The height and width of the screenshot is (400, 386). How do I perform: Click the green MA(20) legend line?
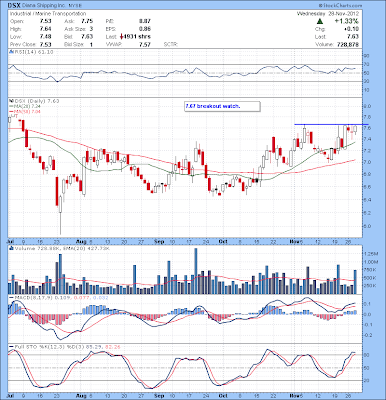10,106
